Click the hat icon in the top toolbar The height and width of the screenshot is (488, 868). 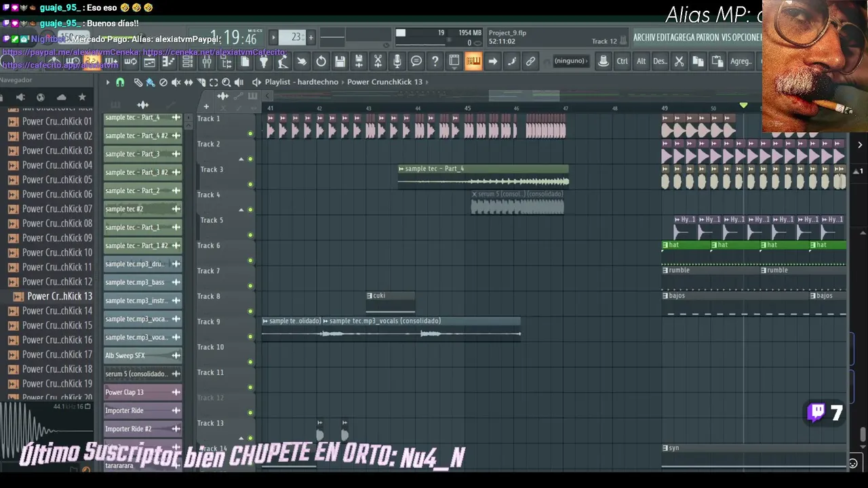[x=603, y=62]
